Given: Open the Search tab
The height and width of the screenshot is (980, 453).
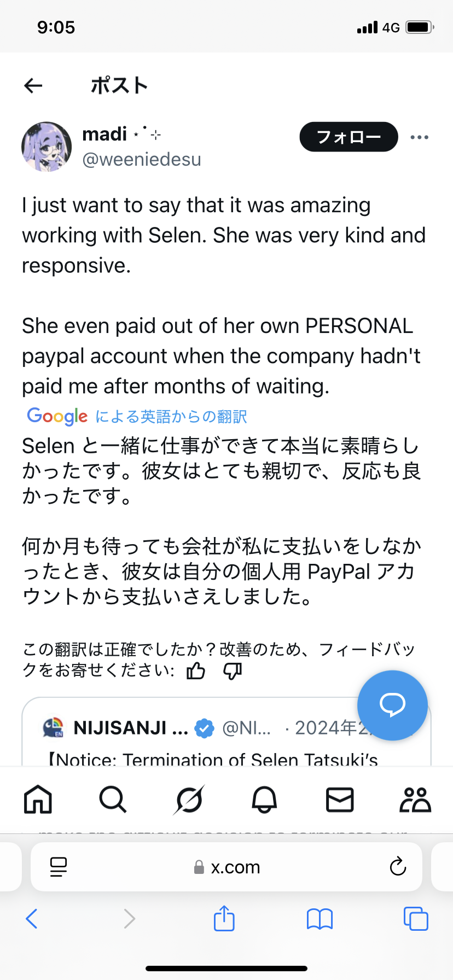Looking at the screenshot, I should pos(113,800).
